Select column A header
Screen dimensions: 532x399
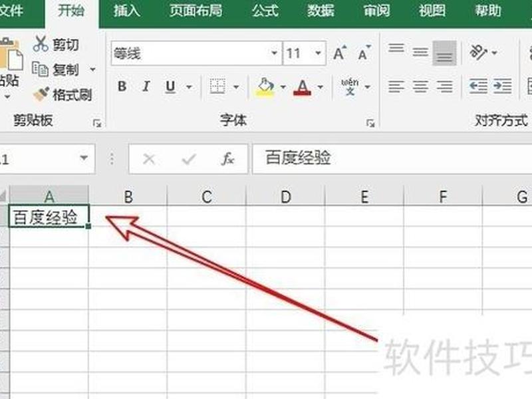coord(49,196)
